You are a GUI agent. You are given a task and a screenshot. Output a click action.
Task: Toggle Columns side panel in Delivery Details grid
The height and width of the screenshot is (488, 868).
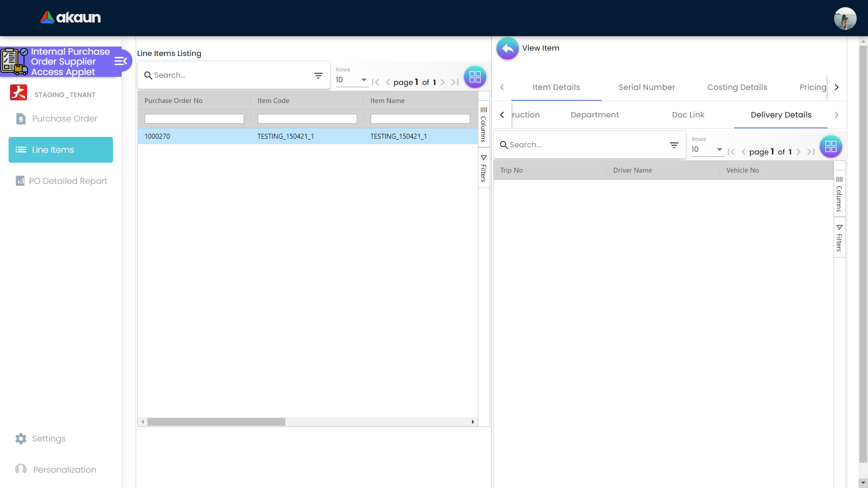click(x=839, y=194)
